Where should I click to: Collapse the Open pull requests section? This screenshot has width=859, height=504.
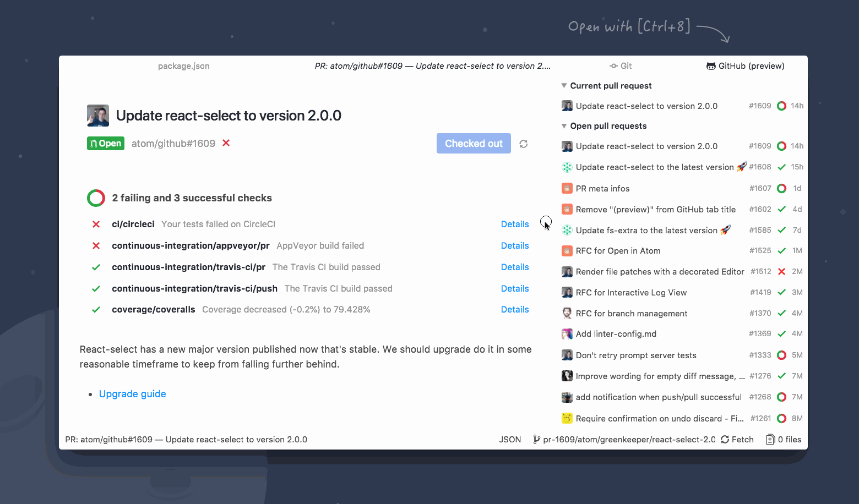pyautogui.click(x=563, y=125)
